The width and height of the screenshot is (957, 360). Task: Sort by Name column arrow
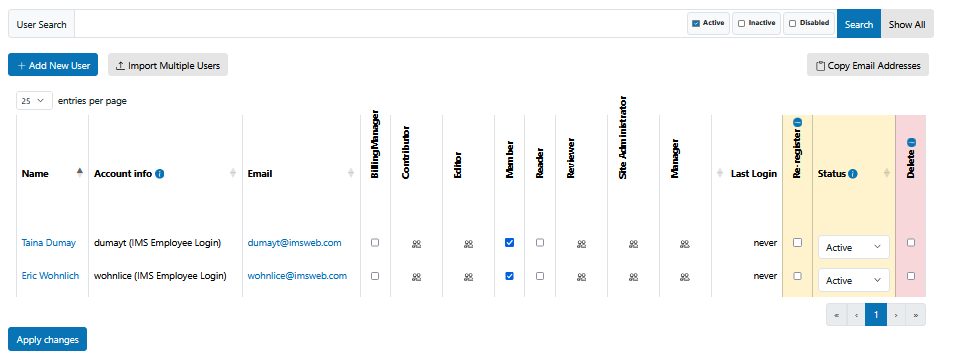click(x=79, y=173)
